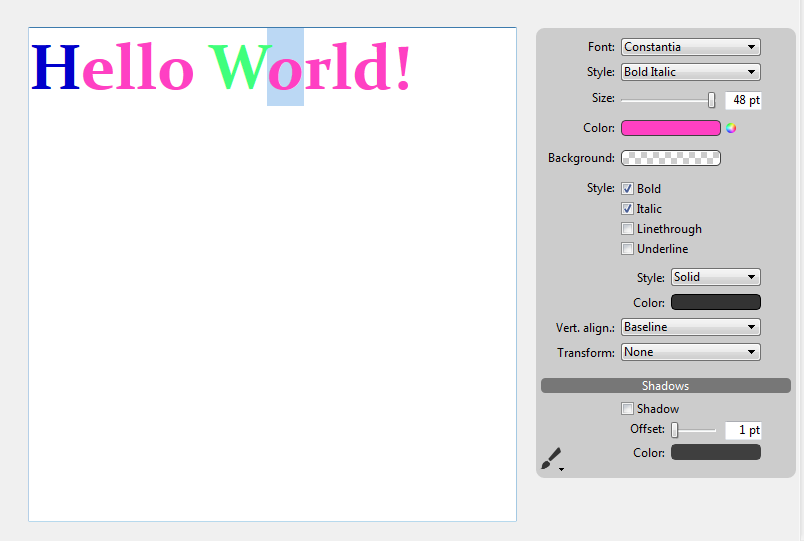
Task: Expand the Bold Italic style dropdown
Action: pos(690,72)
